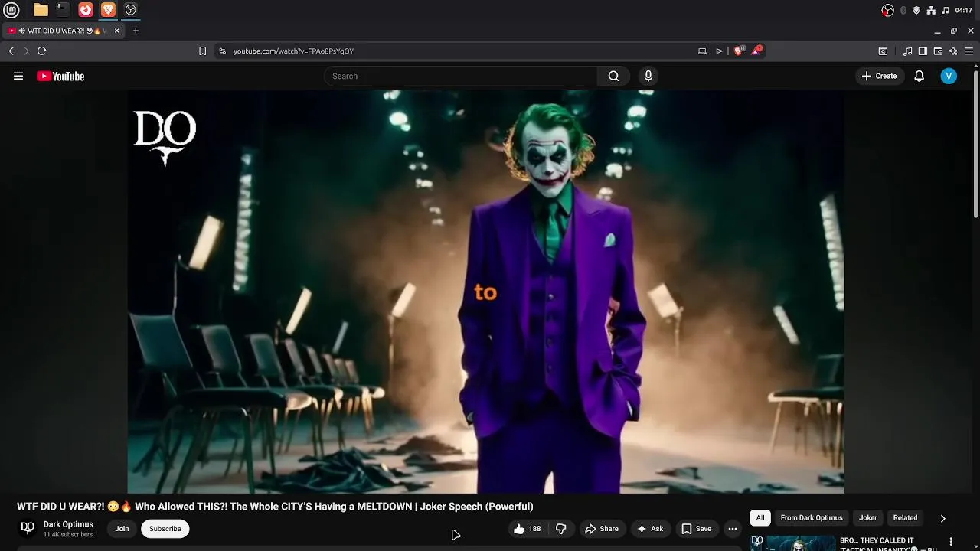This screenshot has width=980, height=551.
Task: Open the Dark Optimus channel name link
Action: point(68,524)
